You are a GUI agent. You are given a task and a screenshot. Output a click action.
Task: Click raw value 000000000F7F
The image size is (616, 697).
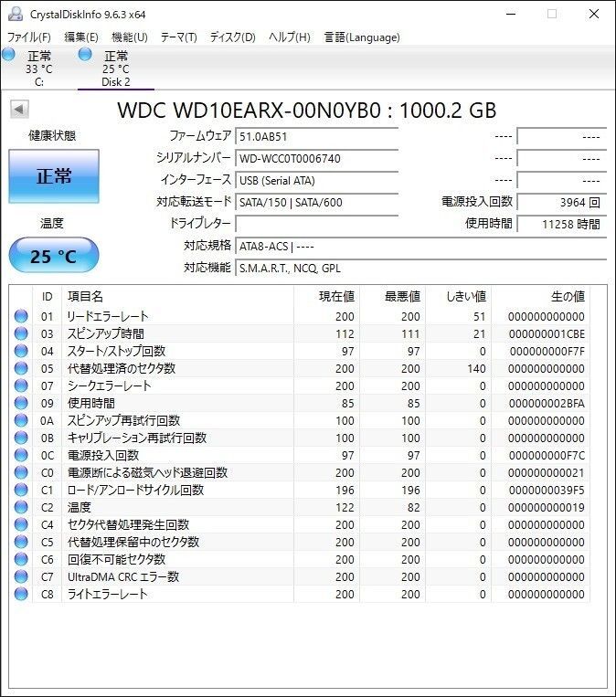[547, 351]
